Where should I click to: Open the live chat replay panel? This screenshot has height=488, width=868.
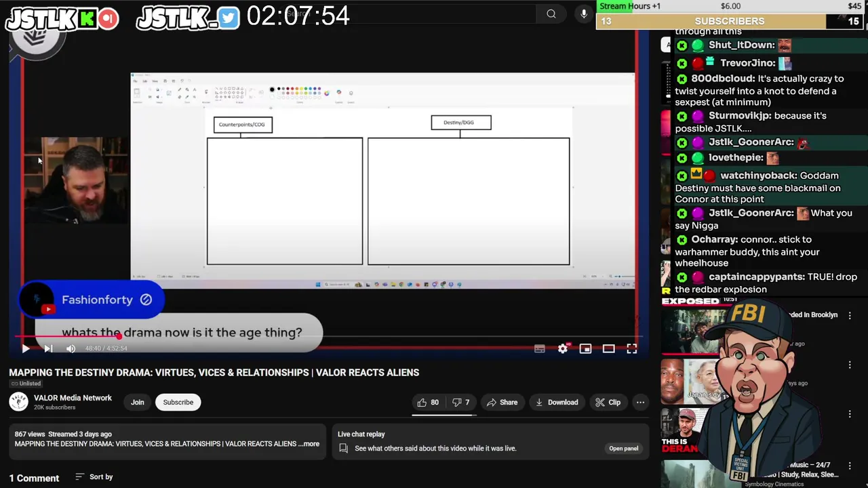point(623,448)
